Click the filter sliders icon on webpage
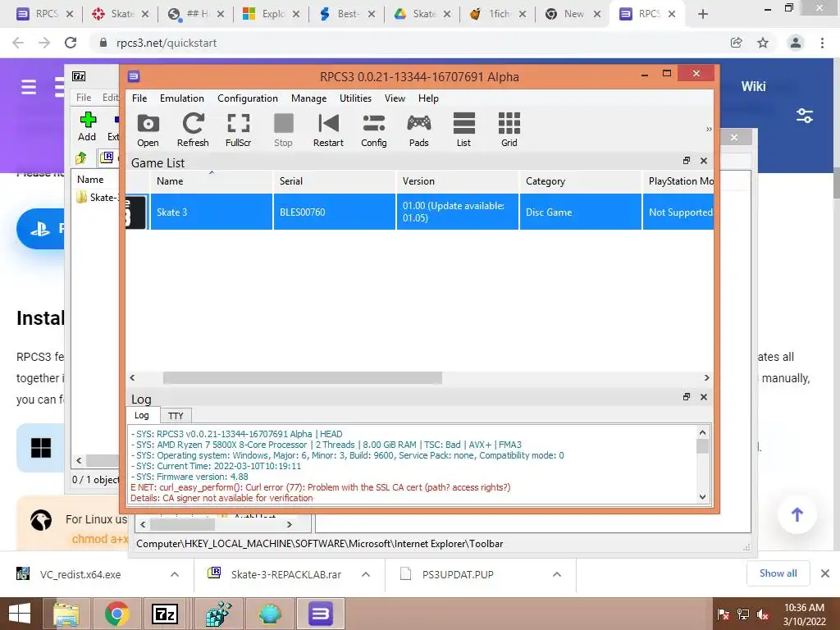Viewport: 840px width, 630px height. click(805, 115)
